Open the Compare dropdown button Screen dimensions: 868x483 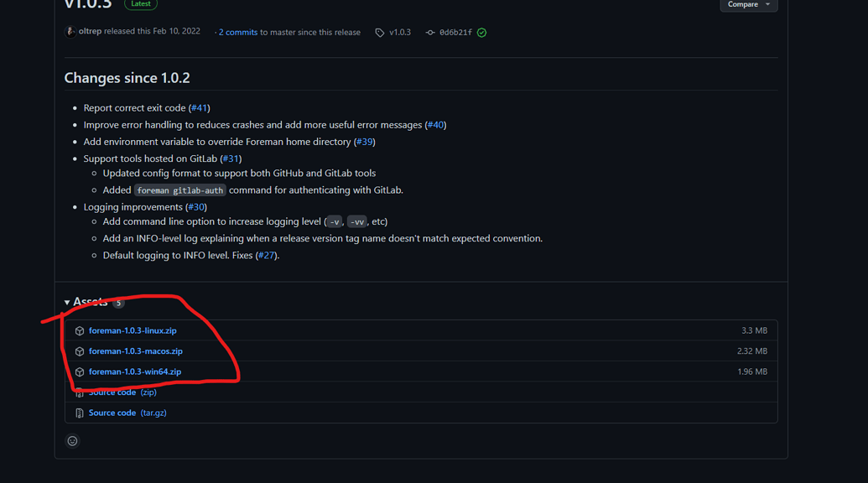748,4
